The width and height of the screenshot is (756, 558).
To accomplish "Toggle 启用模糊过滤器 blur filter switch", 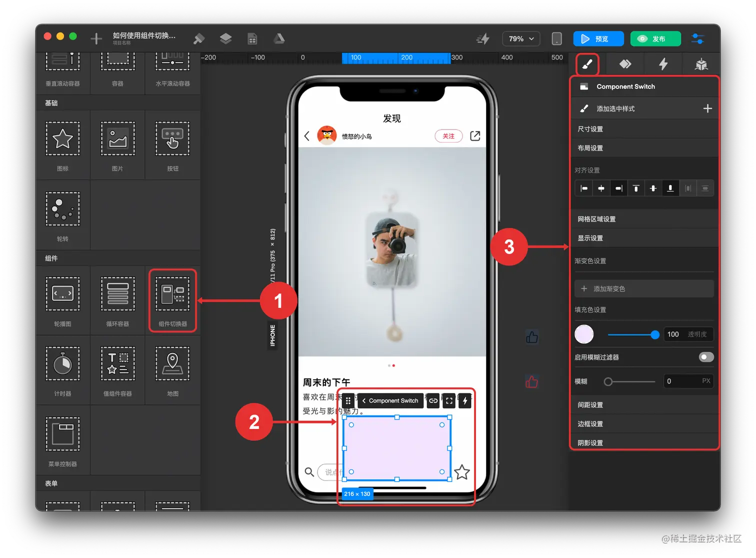I will tap(706, 357).
